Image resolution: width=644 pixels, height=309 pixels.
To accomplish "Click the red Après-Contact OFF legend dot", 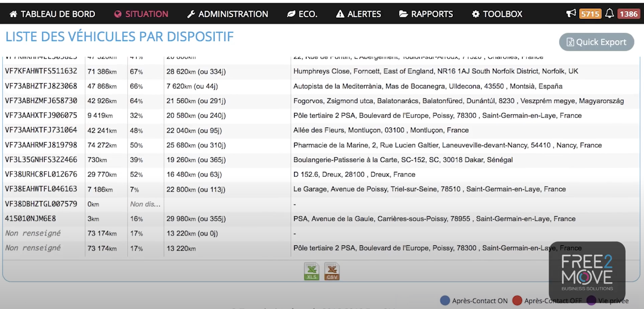I will [517, 300].
